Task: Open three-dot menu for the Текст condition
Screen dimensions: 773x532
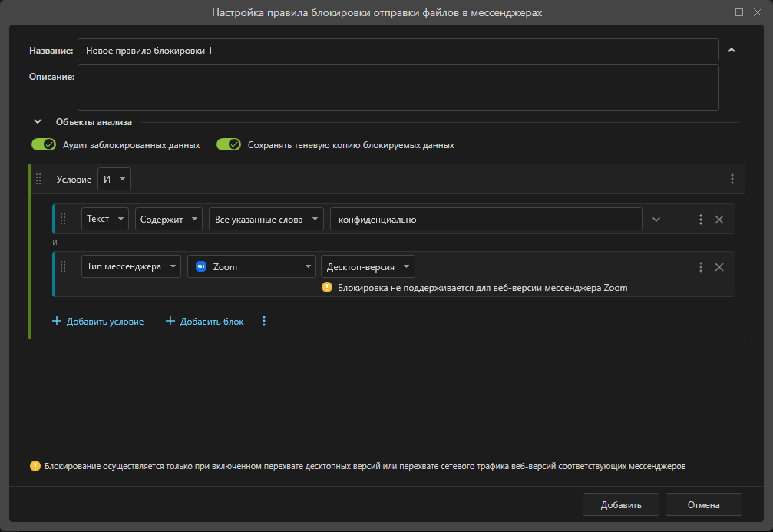Action: pyautogui.click(x=700, y=220)
